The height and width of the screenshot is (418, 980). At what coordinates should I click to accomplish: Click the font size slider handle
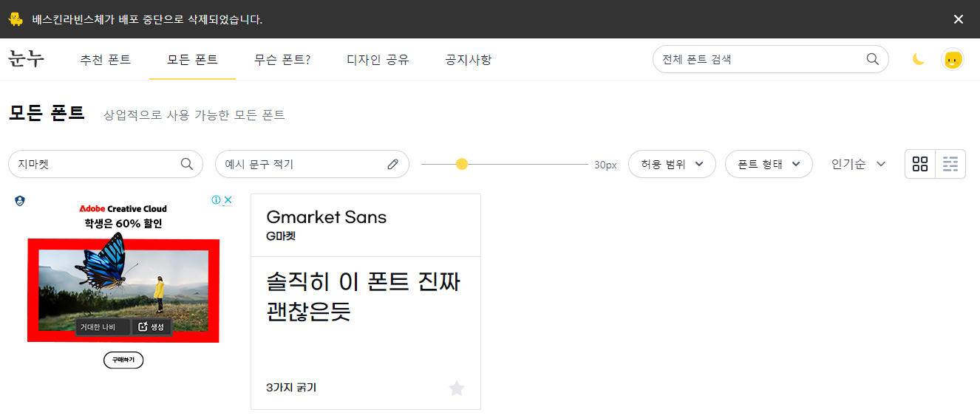(x=462, y=164)
